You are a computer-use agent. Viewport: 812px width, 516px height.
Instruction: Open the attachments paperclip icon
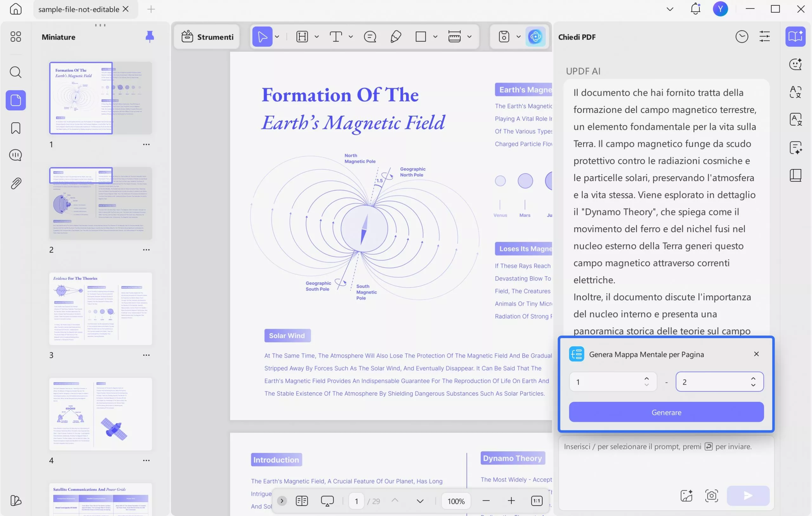pyautogui.click(x=16, y=183)
